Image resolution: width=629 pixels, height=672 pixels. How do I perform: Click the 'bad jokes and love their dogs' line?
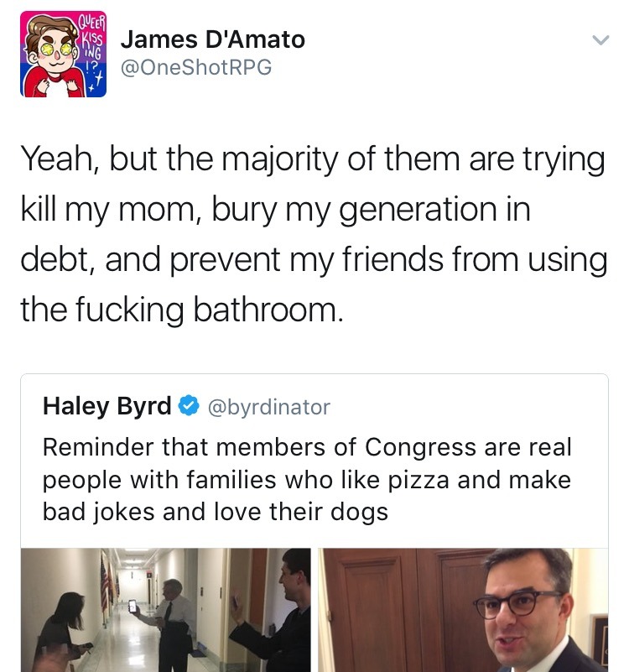pyautogui.click(x=216, y=512)
